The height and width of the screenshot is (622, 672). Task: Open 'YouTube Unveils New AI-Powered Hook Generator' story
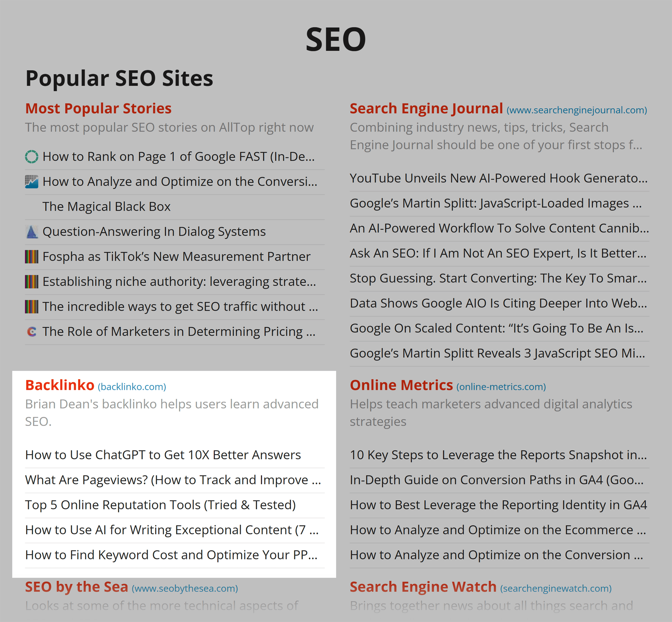click(499, 178)
